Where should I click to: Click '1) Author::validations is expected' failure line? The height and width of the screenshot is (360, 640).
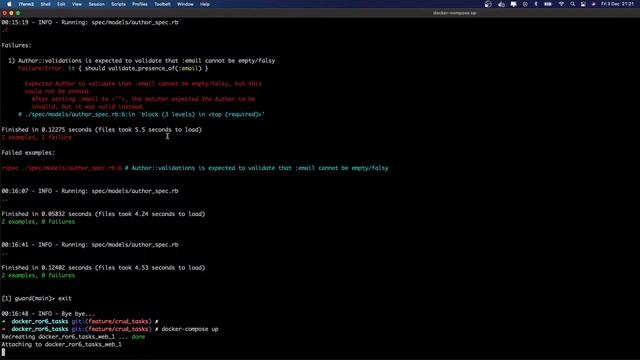tap(142, 60)
